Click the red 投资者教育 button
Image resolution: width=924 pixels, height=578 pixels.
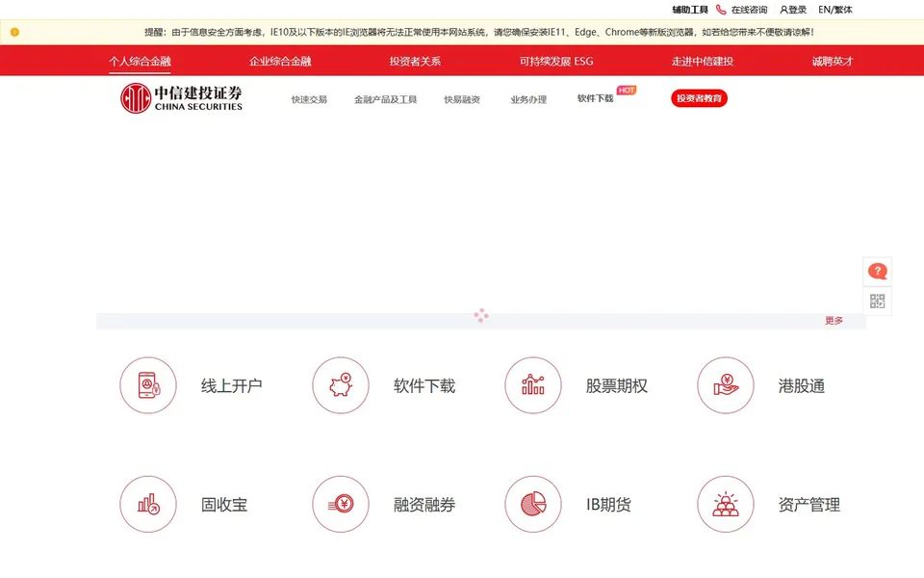pos(699,98)
